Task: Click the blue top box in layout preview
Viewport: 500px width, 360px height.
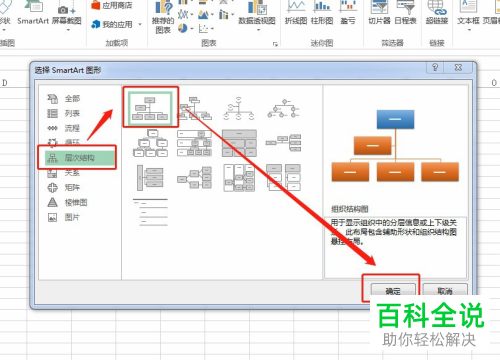Action: tap(396, 119)
